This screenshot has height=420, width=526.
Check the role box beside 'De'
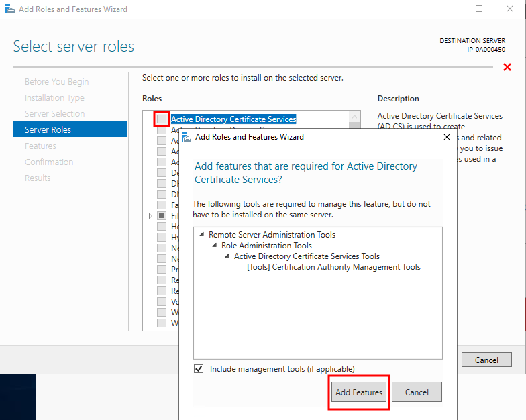click(x=162, y=172)
